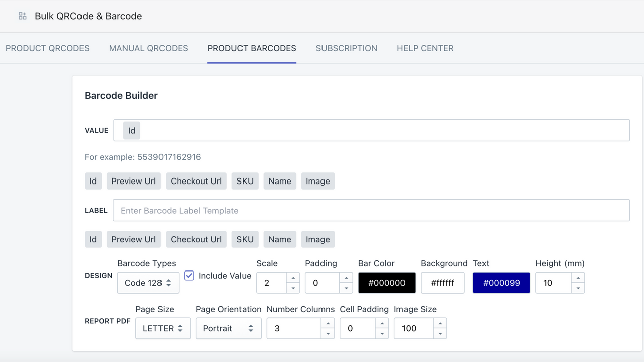Go to the Help Center

[x=425, y=48]
